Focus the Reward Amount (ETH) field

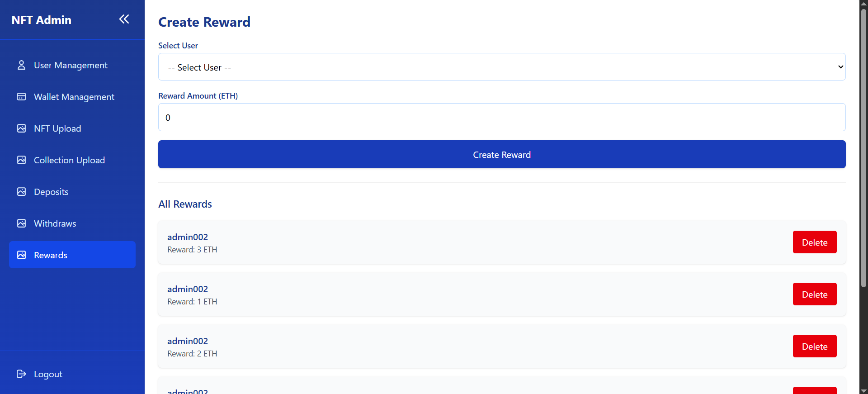coord(501,118)
